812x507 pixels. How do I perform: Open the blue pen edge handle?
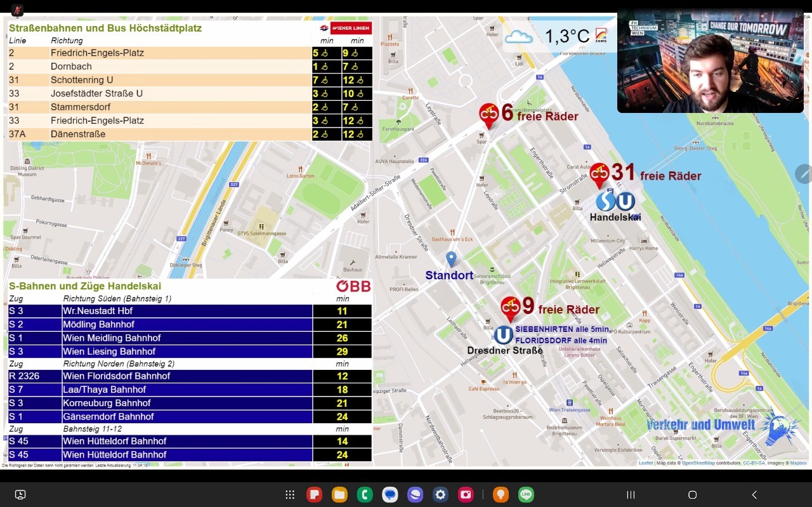click(x=803, y=174)
